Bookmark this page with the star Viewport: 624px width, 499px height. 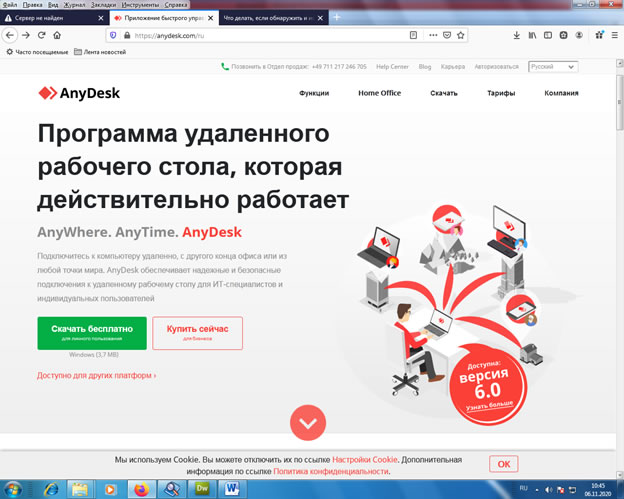tap(461, 35)
